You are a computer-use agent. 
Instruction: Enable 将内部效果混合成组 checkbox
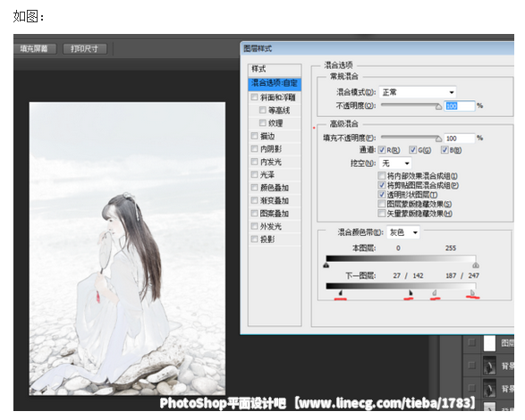point(381,176)
